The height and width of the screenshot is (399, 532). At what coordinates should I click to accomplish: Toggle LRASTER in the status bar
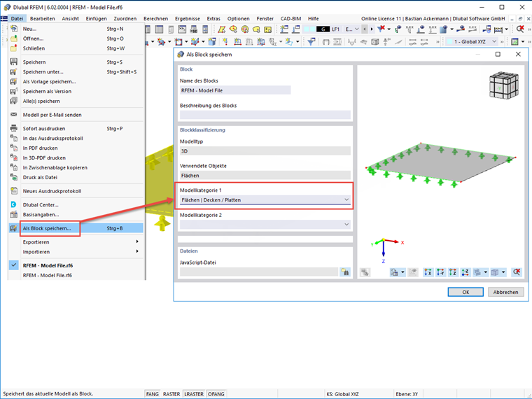coord(194,394)
